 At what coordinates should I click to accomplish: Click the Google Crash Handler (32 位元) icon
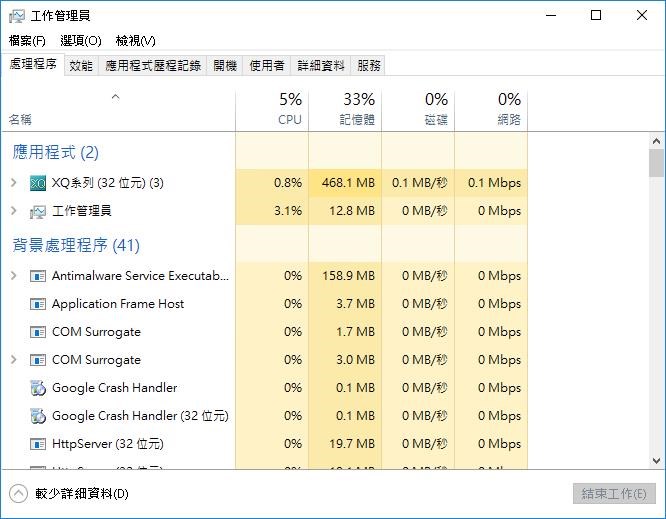38,416
